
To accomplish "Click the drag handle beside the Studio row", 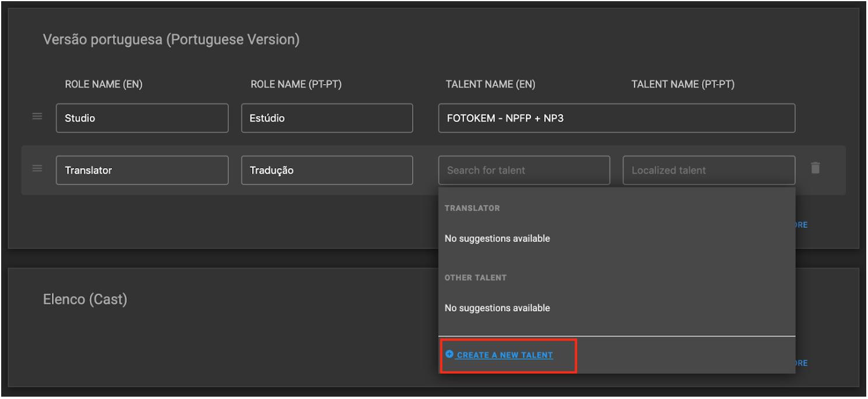I will click(x=37, y=116).
